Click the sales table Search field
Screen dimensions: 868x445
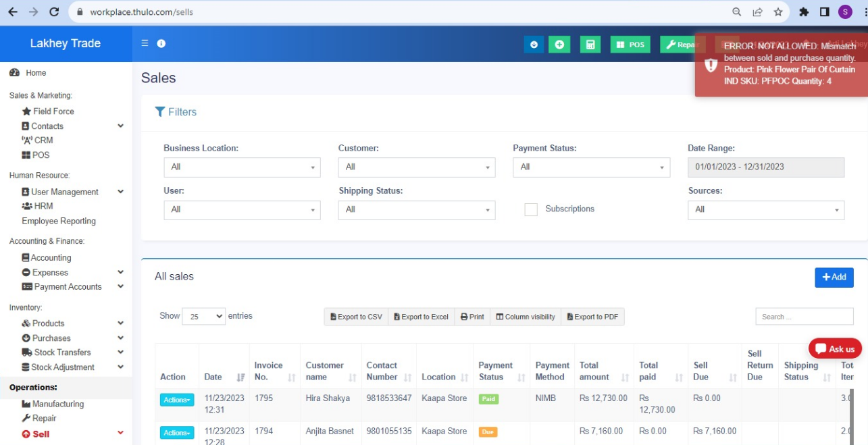(804, 317)
